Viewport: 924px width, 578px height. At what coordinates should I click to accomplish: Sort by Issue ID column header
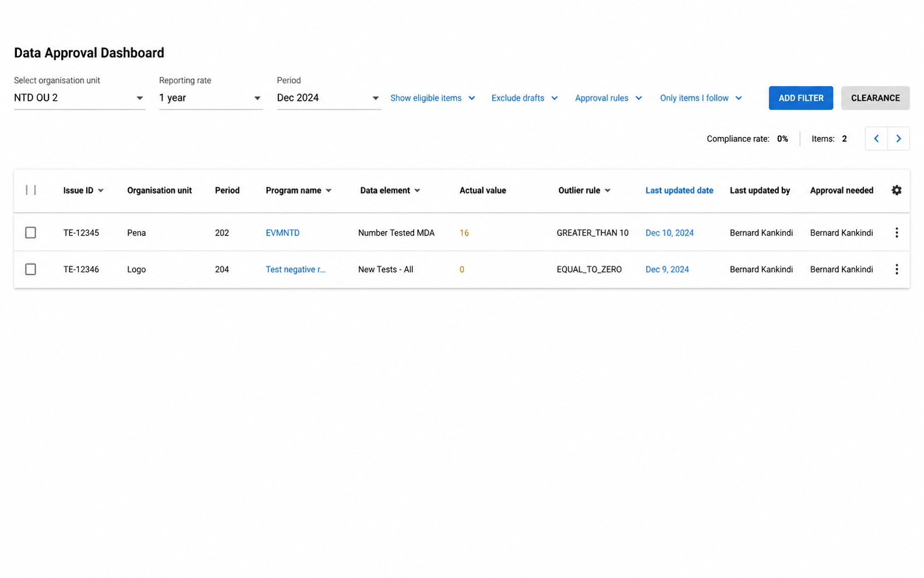point(83,191)
